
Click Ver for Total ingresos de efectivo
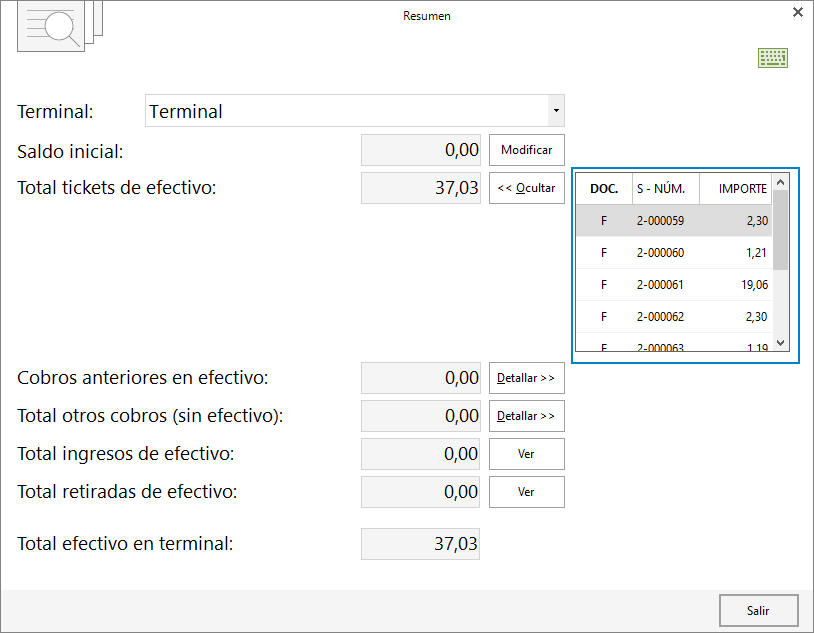tap(526, 454)
